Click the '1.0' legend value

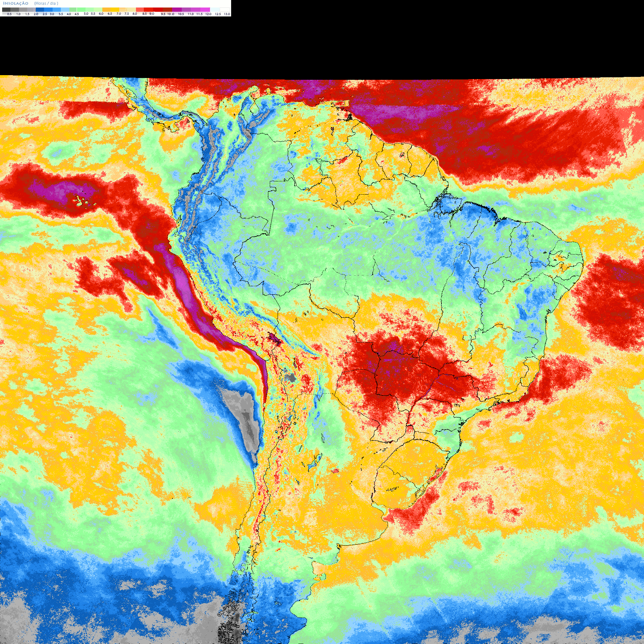pos(18,14)
